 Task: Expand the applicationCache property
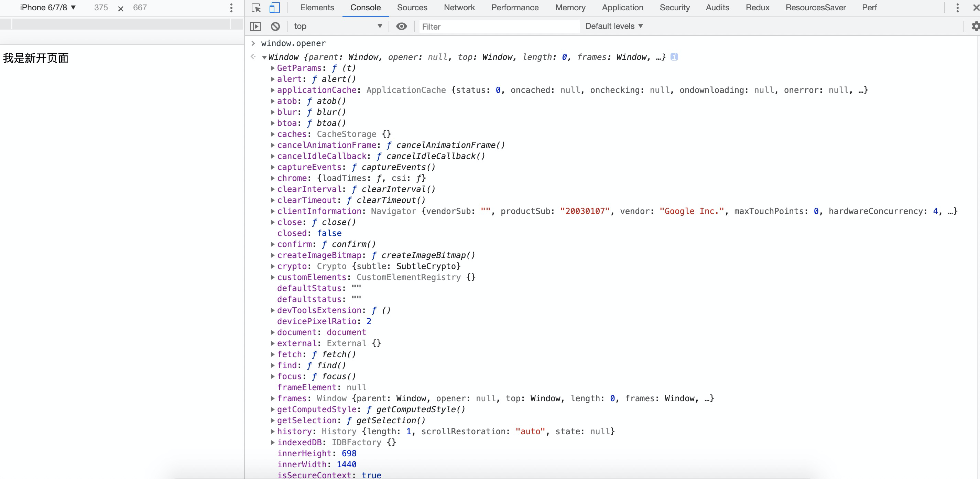272,90
